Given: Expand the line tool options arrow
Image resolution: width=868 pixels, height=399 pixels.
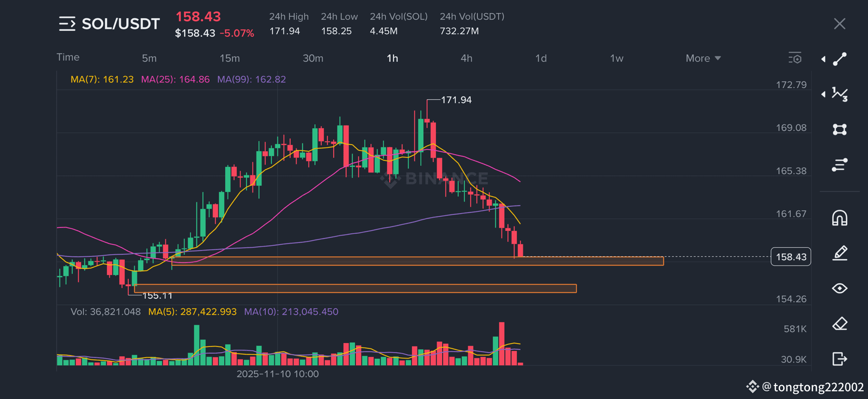Looking at the screenshot, I should tap(823, 59).
